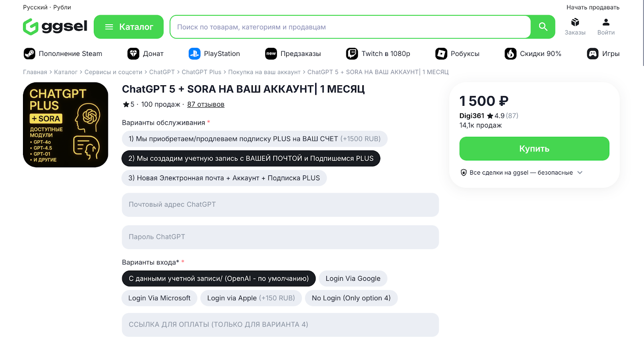Open the Каталог menu
Viewport: 644px width, 350px height.
129,27
